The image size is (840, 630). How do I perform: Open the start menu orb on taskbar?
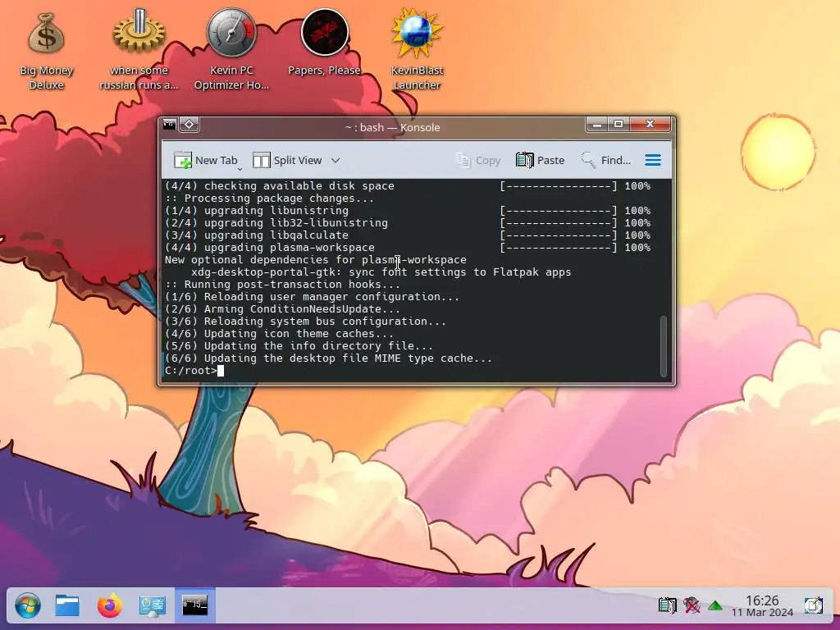[x=27, y=606]
